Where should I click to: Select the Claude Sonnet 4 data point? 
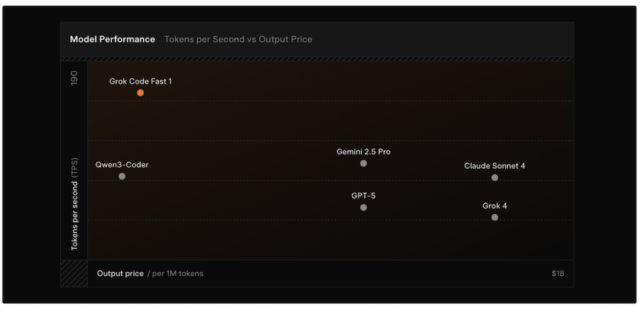click(x=495, y=178)
